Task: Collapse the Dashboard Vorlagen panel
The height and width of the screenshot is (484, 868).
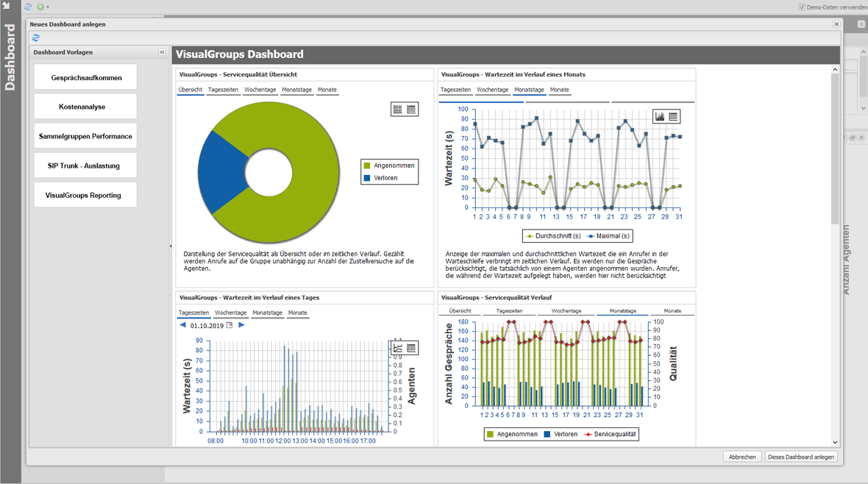Action: click(x=162, y=52)
